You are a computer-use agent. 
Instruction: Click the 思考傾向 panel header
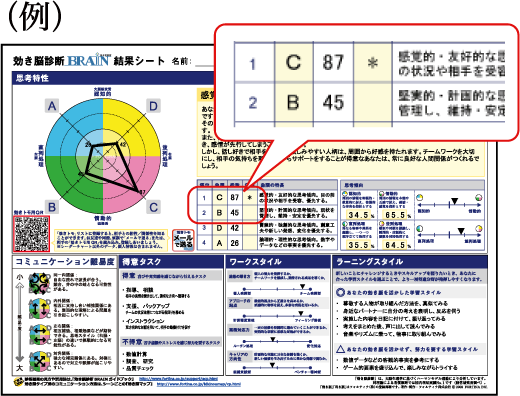pyautogui.click(x=412, y=185)
